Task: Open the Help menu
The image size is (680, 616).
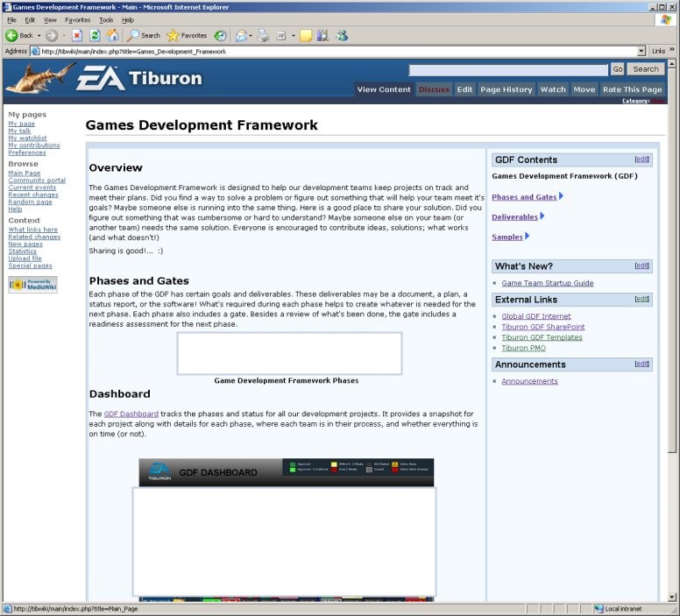Action: coord(128,20)
